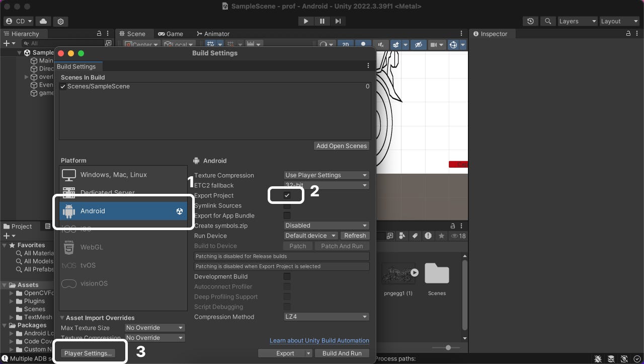Open the Layout dropdown
Screen dimensions: 644x364
[x=619, y=21]
